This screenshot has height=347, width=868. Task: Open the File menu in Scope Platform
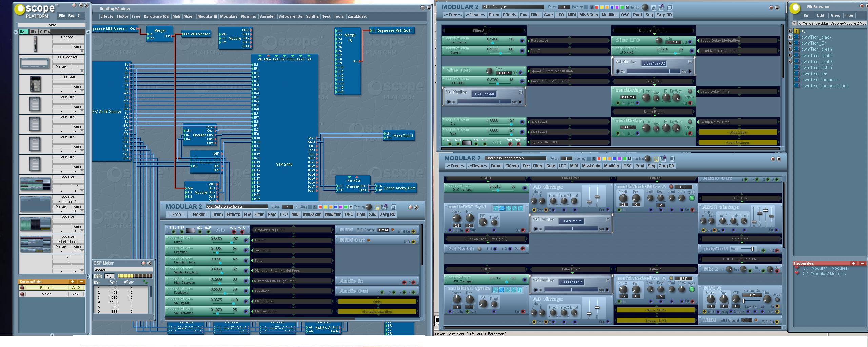62,16
